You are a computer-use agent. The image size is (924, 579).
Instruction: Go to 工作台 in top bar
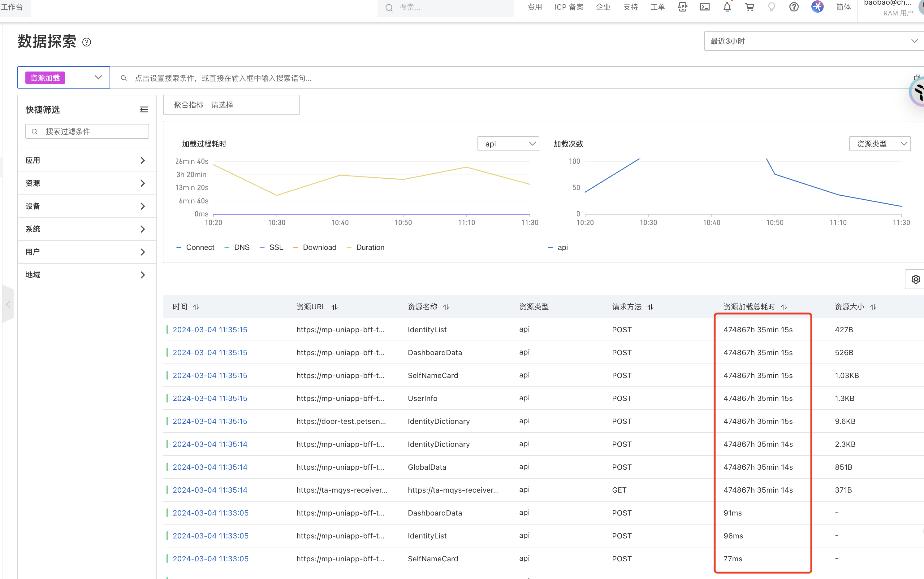(12, 7)
